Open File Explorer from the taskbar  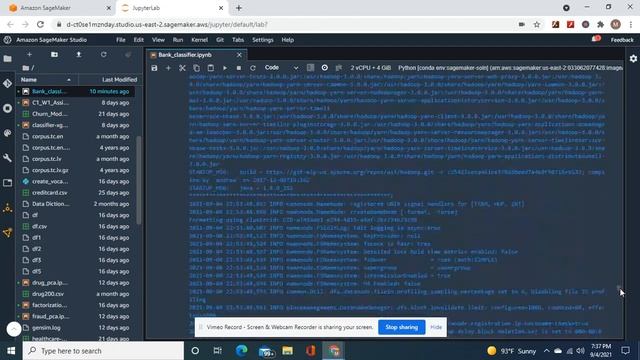(x=287, y=351)
